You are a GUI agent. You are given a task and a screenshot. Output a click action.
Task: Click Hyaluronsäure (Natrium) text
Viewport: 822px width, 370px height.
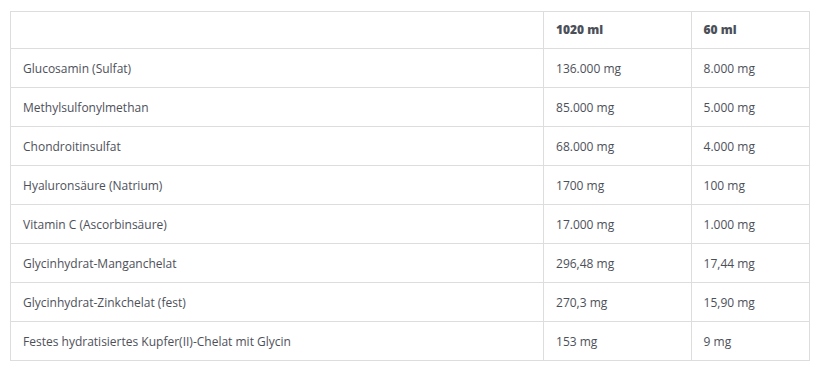tap(93, 186)
